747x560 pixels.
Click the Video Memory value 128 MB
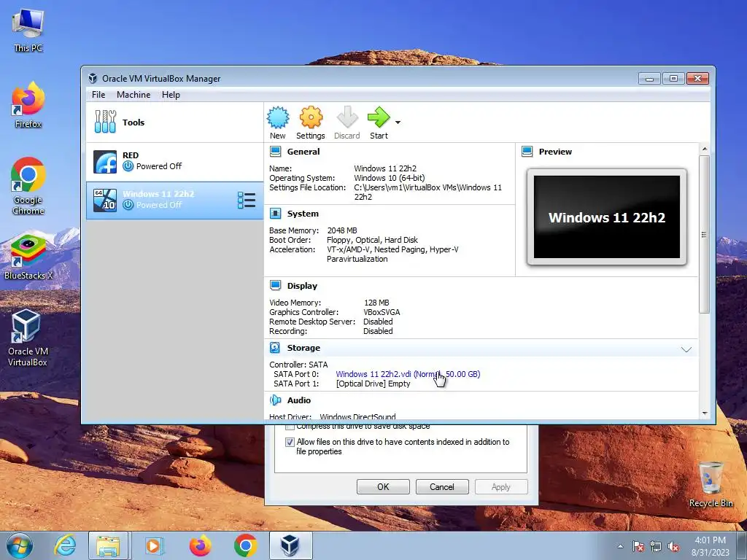[x=376, y=303]
